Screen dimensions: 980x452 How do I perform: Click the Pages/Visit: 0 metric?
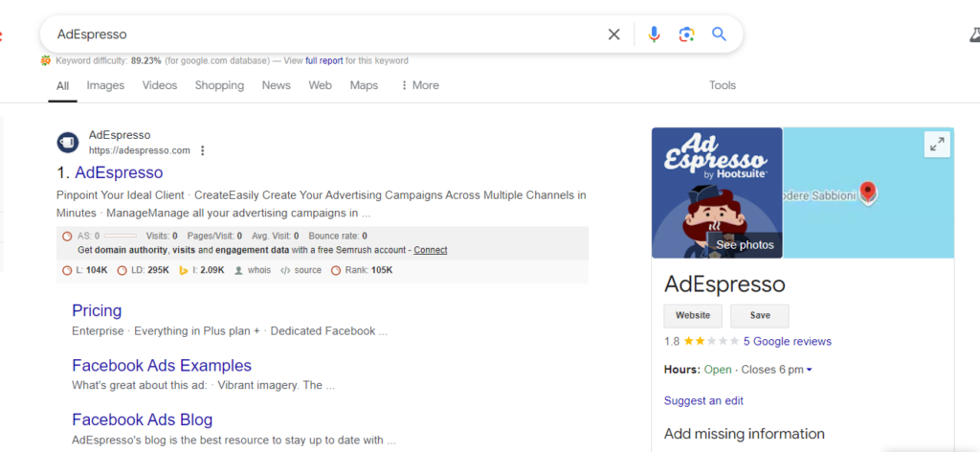point(213,237)
